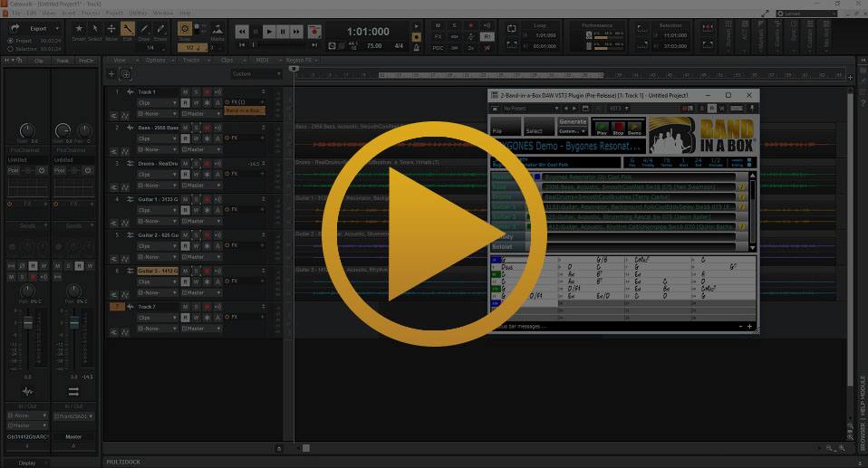Arm record on Guitar 1 track
The height and width of the screenshot is (468, 868).
(x=207, y=199)
